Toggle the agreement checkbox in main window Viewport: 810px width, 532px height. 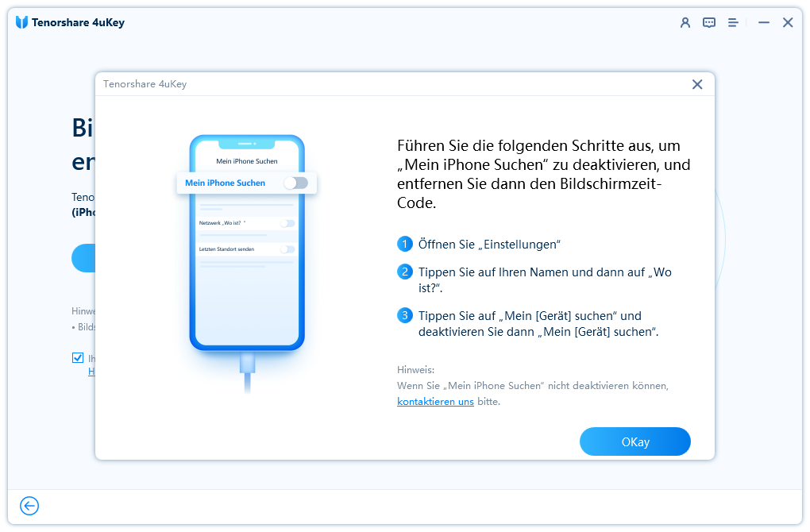[x=78, y=357]
